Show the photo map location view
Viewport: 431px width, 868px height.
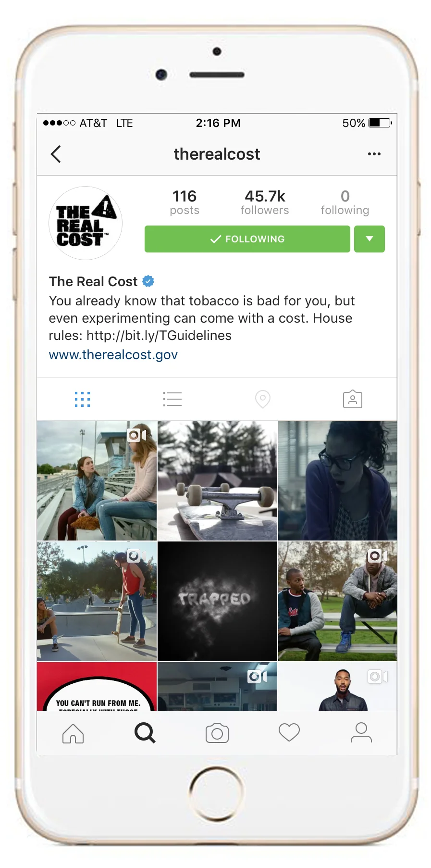tap(262, 399)
